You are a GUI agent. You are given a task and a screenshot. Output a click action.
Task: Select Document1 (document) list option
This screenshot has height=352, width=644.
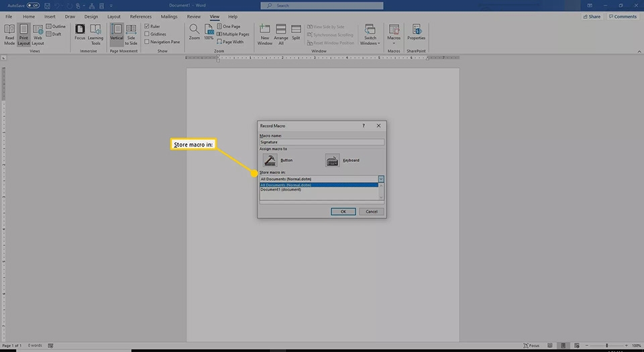[319, 189]
